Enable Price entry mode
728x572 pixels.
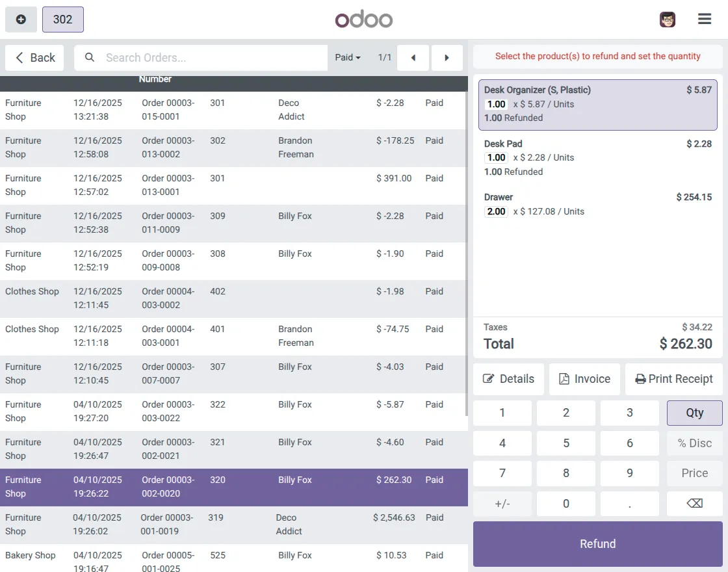click(x=694, y=473)
